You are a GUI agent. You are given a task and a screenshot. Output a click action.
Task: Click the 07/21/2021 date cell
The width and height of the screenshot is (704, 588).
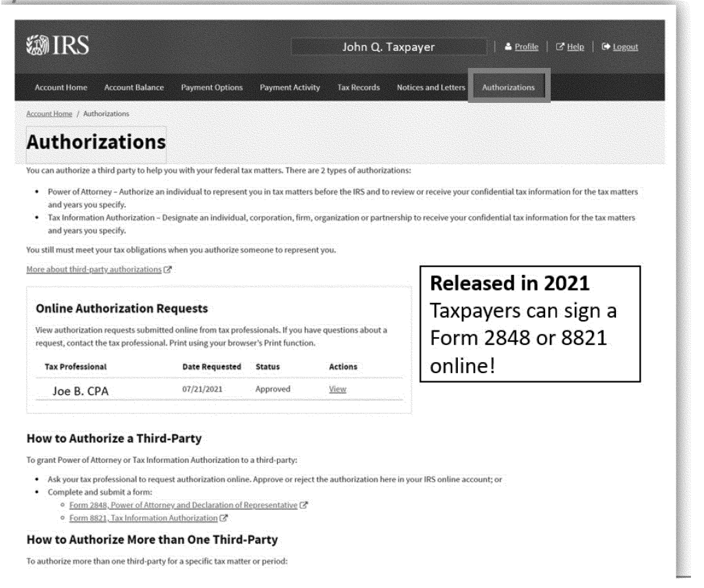click(x=202, y=389)
